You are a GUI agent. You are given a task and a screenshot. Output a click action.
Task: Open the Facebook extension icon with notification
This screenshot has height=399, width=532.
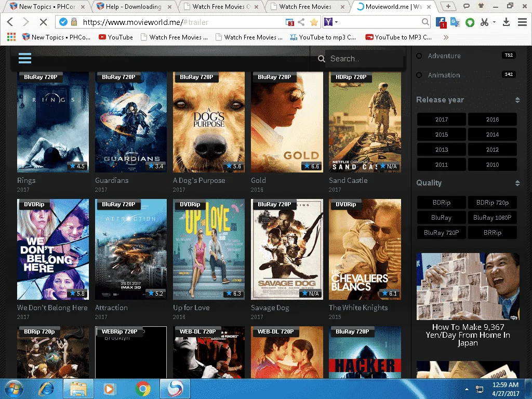click(x=441, y=22)
